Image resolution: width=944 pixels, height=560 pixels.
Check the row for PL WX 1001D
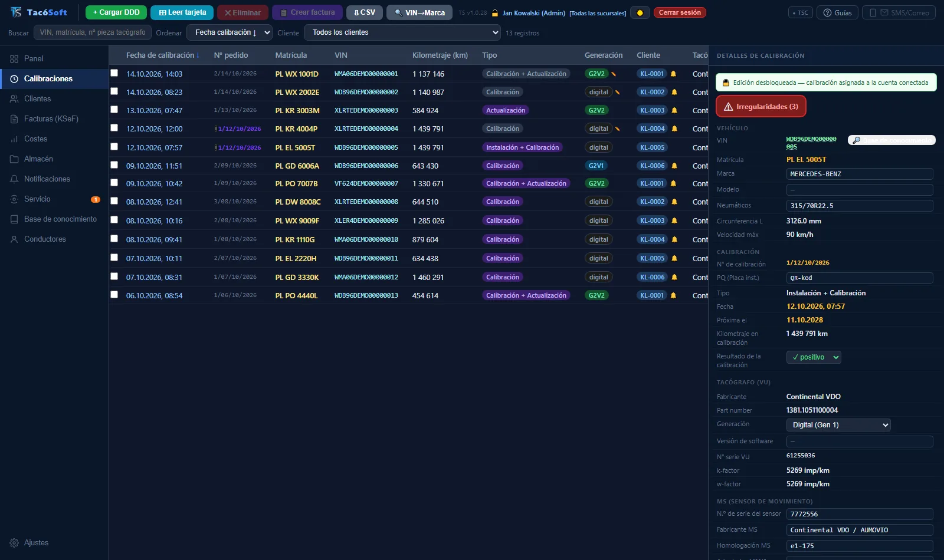(x=114, y=73)
